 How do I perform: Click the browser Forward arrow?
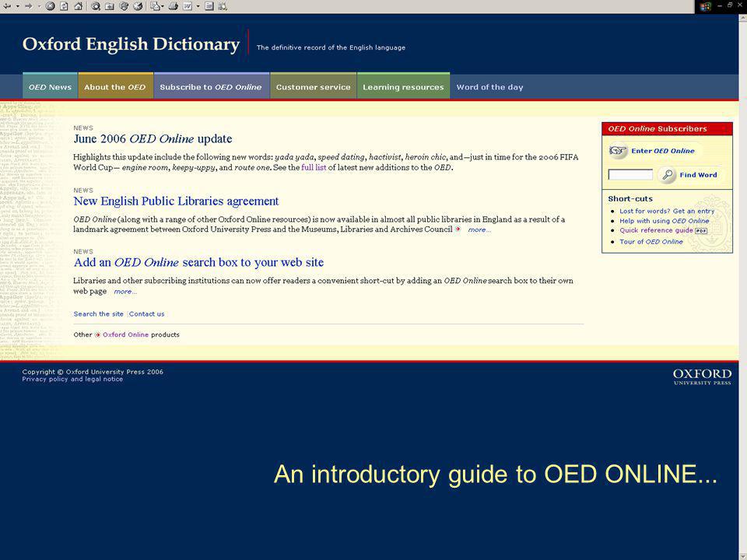(x=29, y=6)
